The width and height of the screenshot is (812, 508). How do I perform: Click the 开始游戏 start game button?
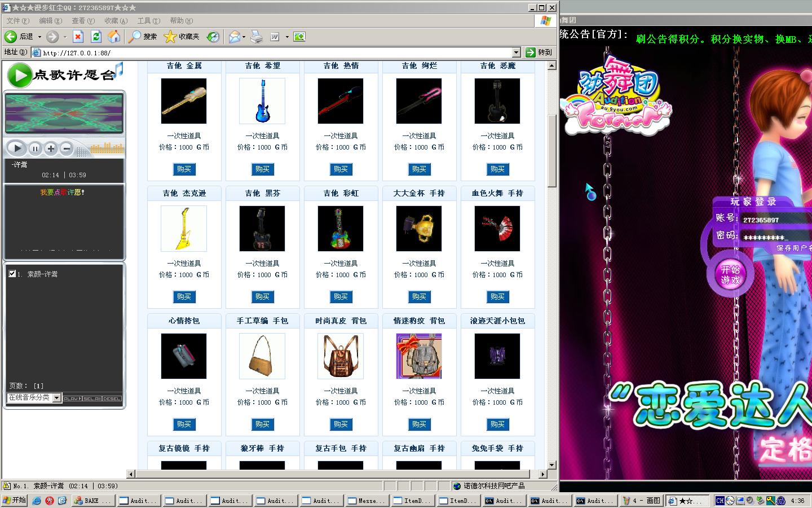click(730, 275)
